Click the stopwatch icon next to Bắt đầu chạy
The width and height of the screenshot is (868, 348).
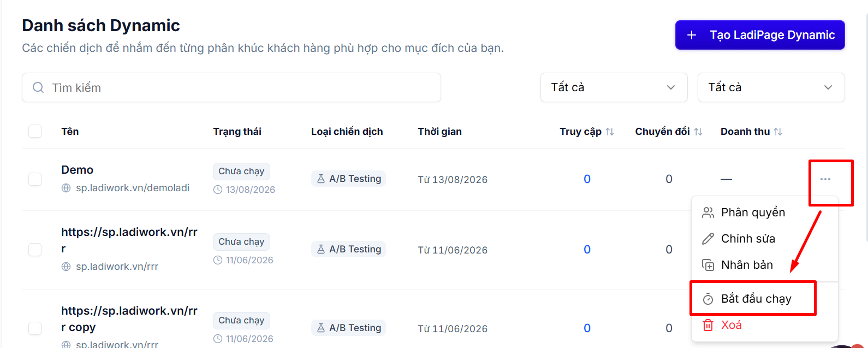(x=708, y=299)
